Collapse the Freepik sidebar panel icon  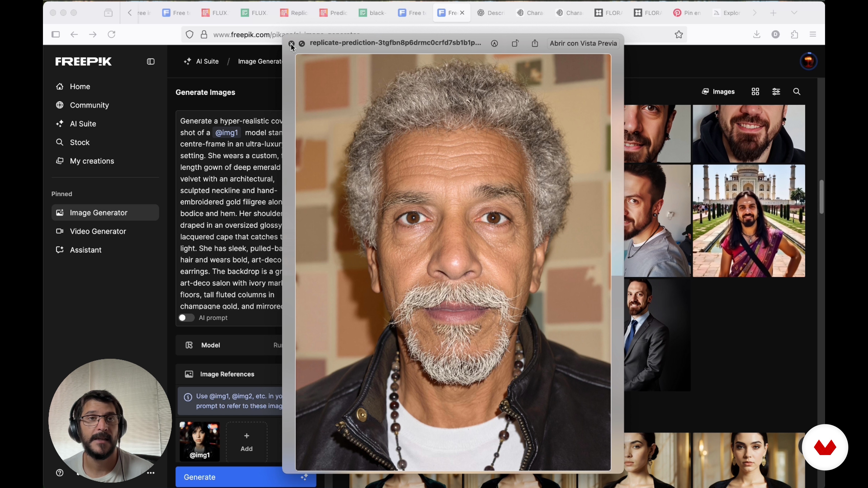click(x=151, y=61)
